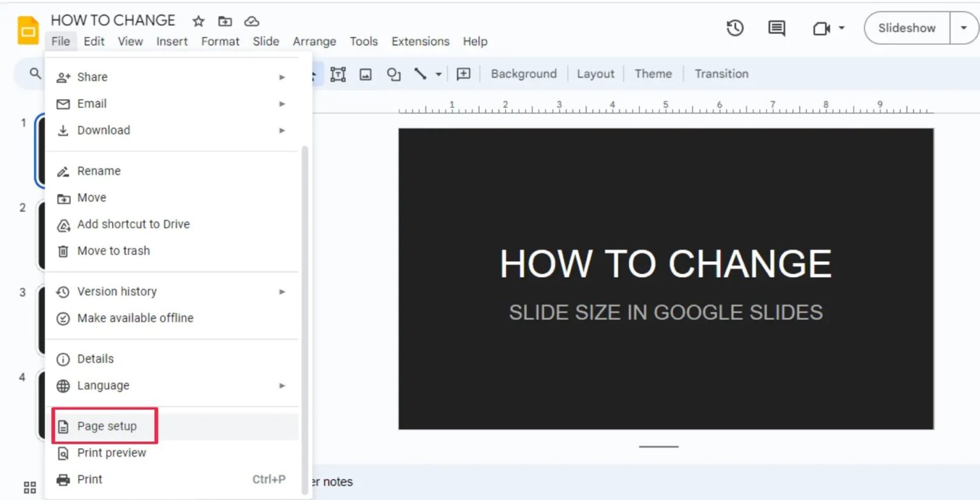
Task: Expand the Slideshow options dropdown
Action: 963,28
